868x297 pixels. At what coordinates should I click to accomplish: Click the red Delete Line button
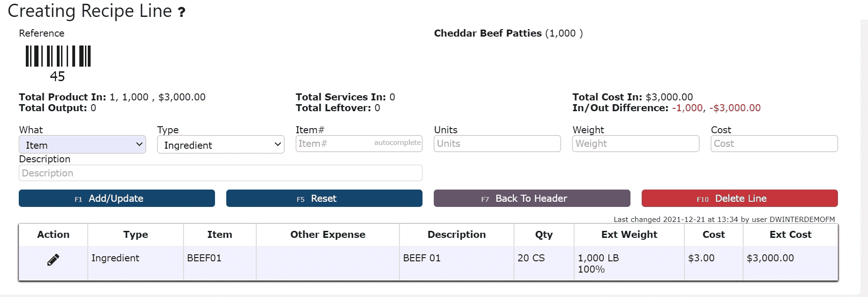740,198
